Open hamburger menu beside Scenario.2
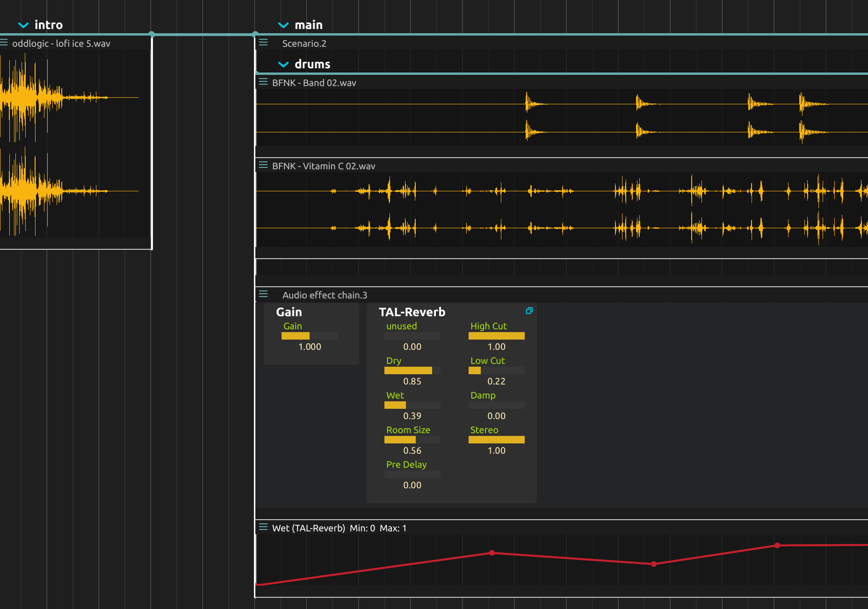868x609 pixels. tap(263, 43)
